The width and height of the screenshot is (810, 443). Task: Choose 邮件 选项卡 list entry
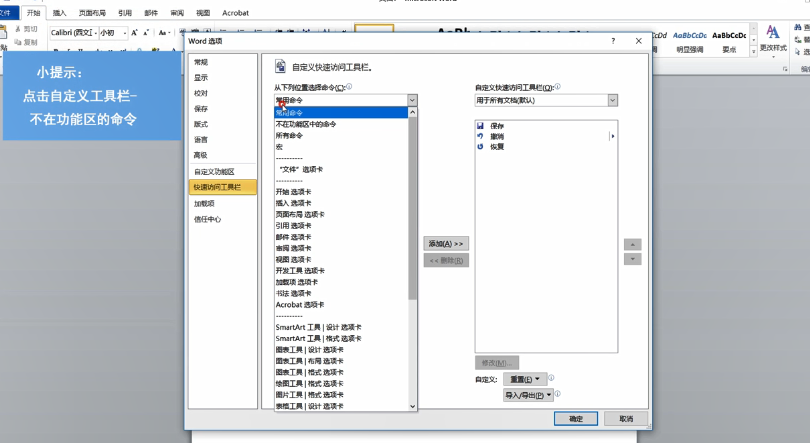point(293,237)
